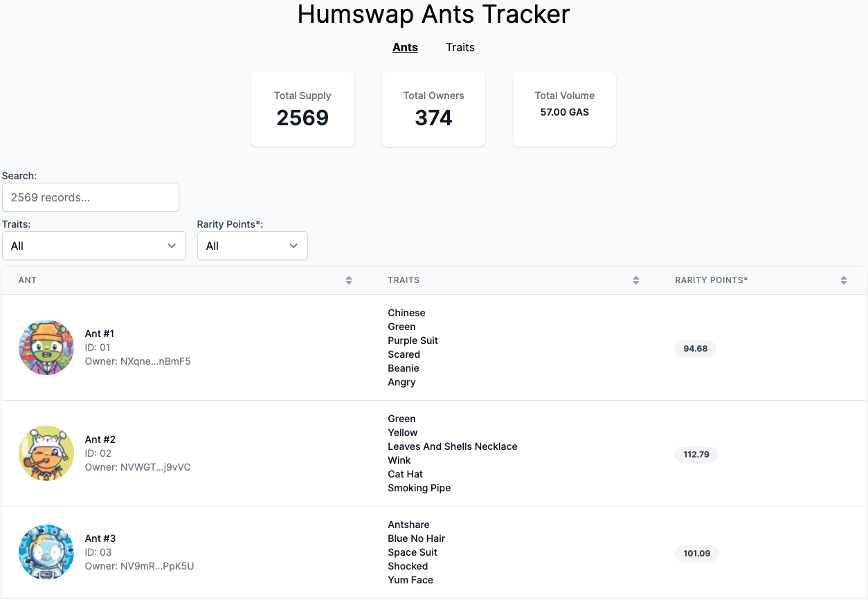Click the Total Volume stat card
This screenshot has height=600, width=868.
coord(564,109)
